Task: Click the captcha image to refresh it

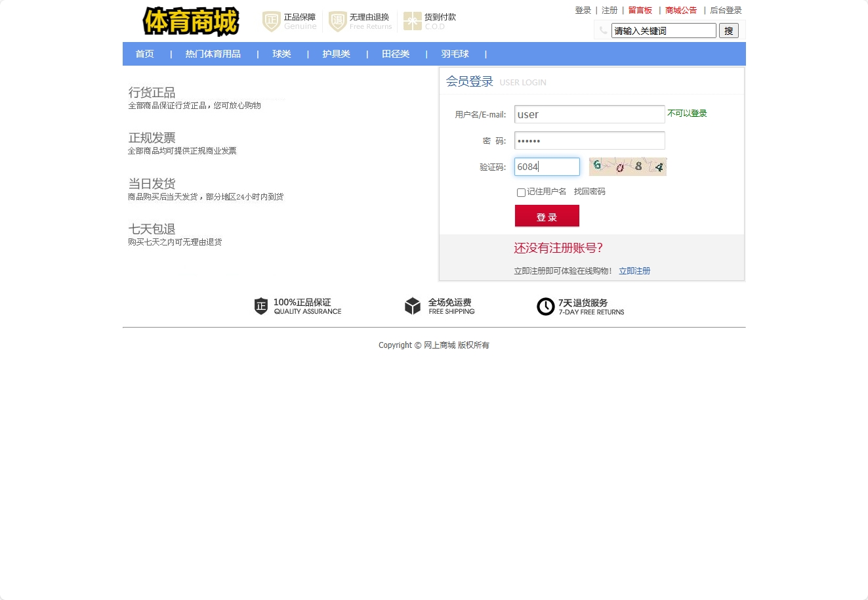Action: click(627, 166)
